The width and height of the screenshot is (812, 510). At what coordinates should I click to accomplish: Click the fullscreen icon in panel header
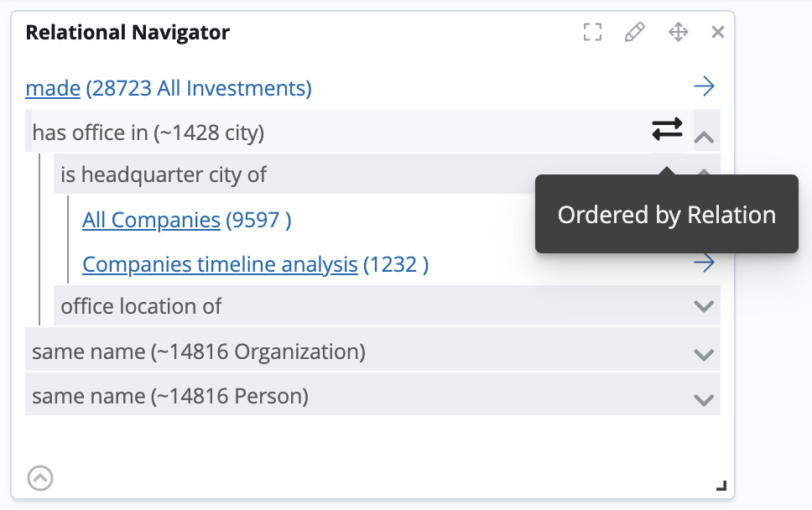pos(593,33)
